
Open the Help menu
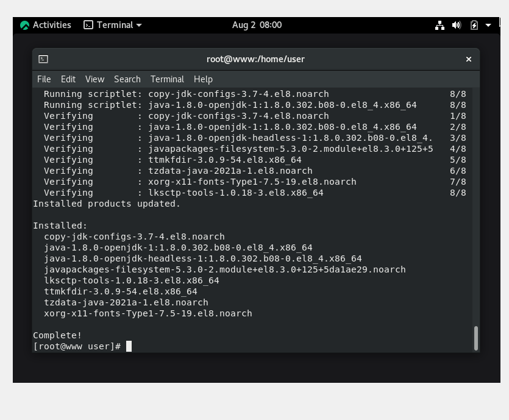203,79
